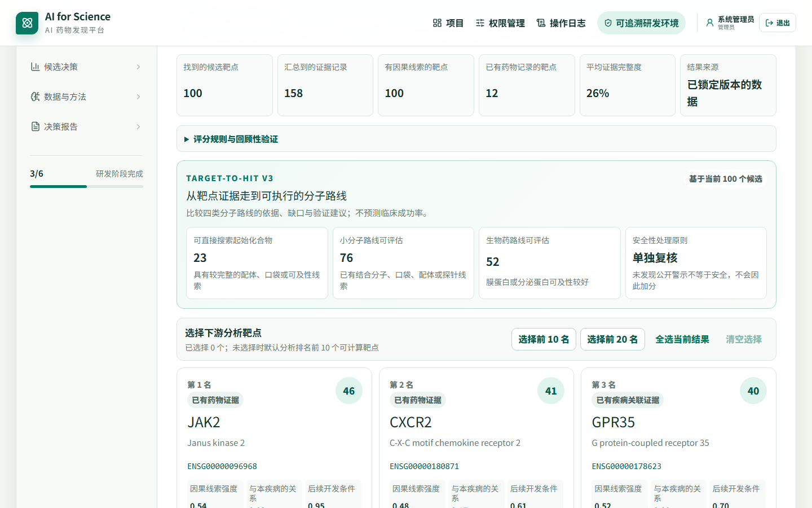Click the 可追溯研发环境 button
This screenshot has width=812, height=508.
tap(641, 23)
